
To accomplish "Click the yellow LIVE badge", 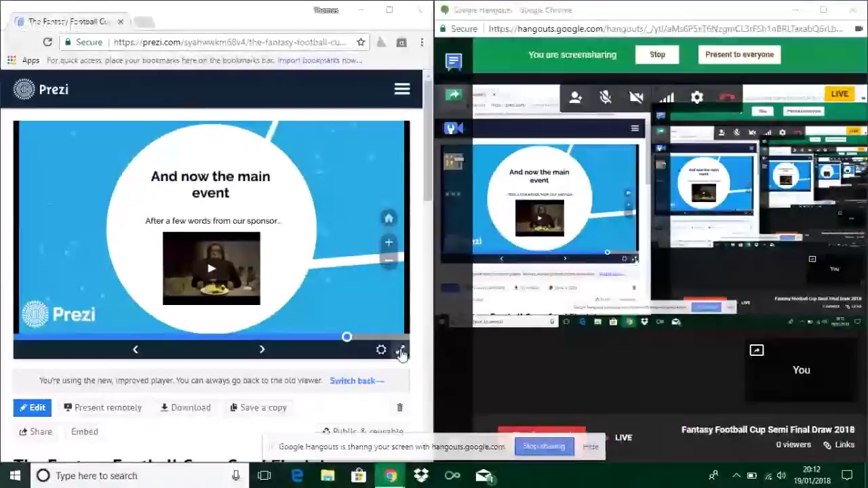I will click(x=840, y=94).
